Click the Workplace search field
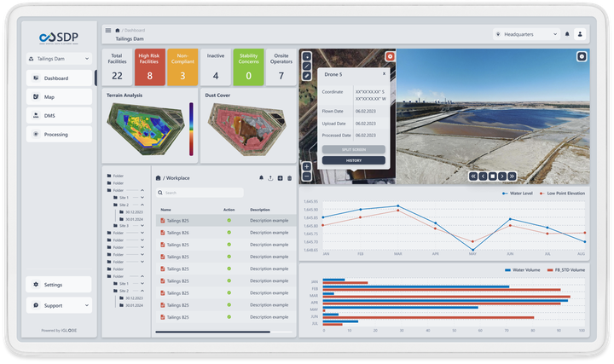This screenshot has width=614, height=364. (225, 193)
